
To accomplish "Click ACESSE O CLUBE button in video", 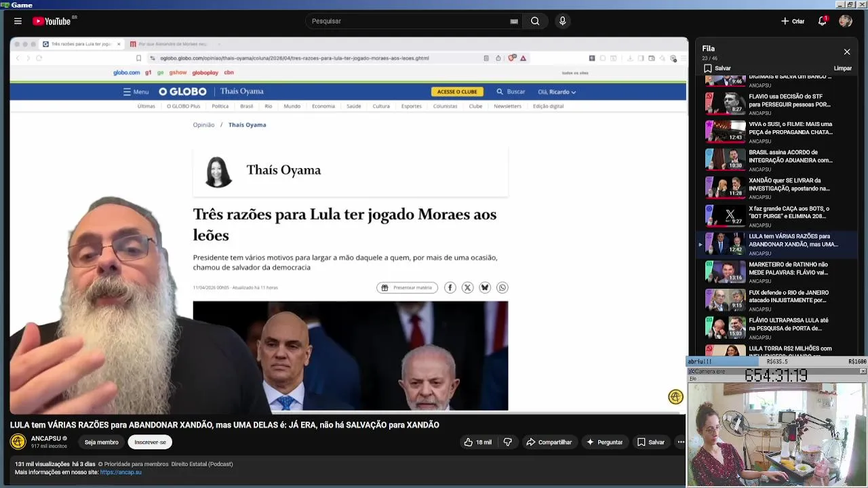I will pyautogui.click(x=457, y=91).
